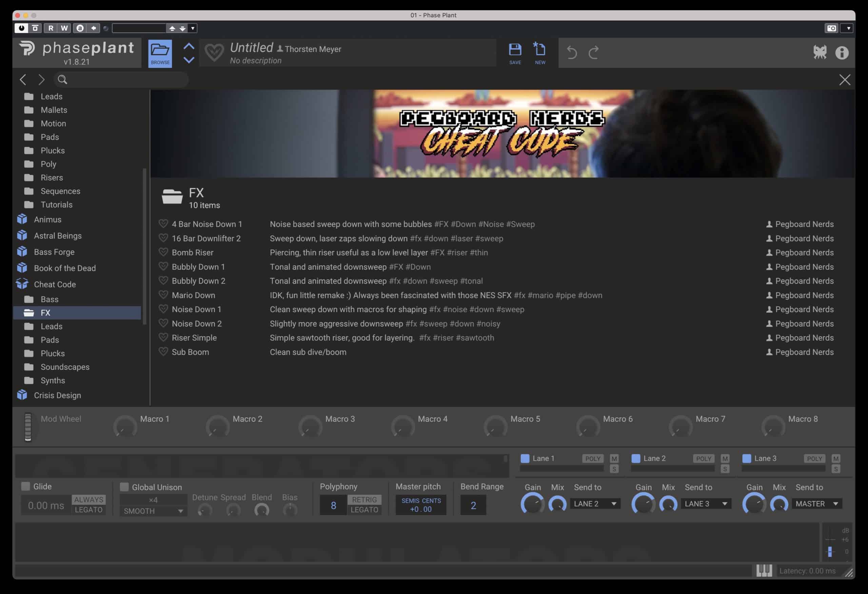Click the preset search field

tap(121, 80)
